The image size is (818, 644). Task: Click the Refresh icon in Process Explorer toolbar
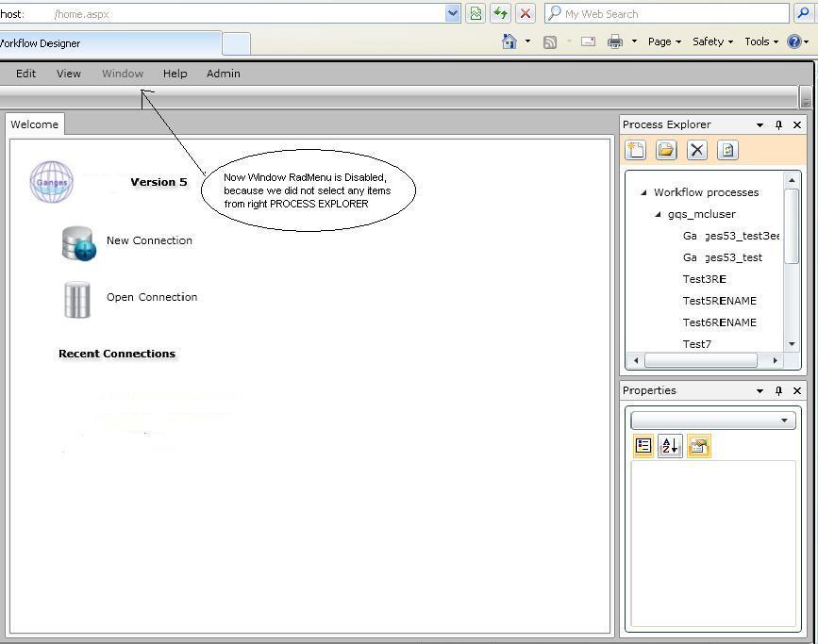727,151
